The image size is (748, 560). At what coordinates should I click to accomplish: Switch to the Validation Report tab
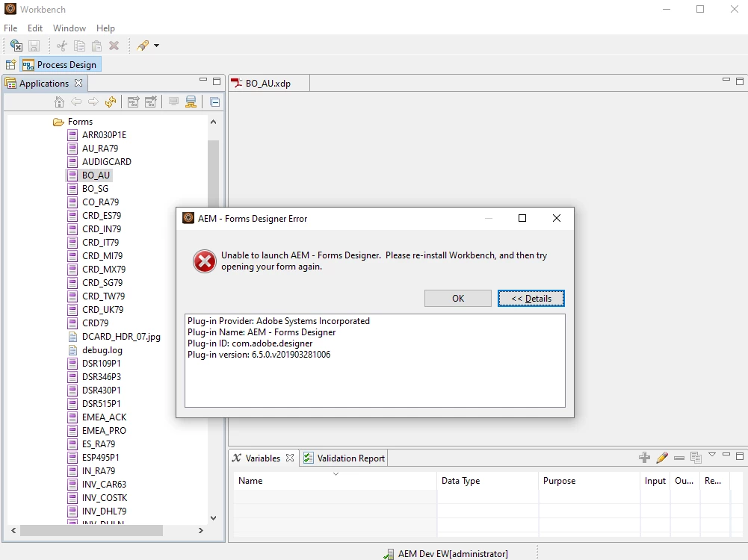click(344, 458)
